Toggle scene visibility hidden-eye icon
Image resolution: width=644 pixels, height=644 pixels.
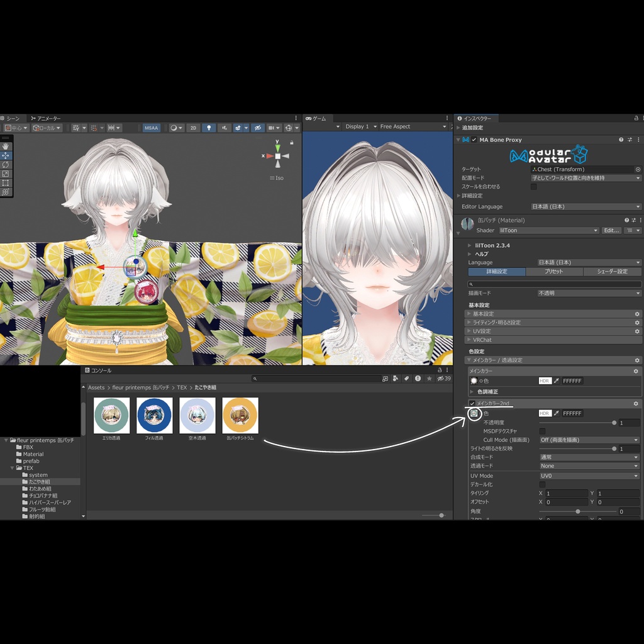[257, 128]
